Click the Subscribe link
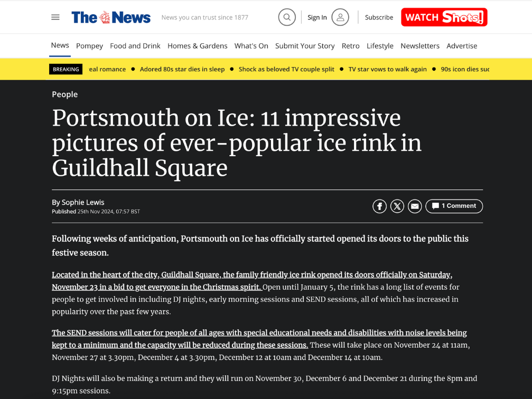Viewport: 532px width, 399px height. click(x=379, y=17)
